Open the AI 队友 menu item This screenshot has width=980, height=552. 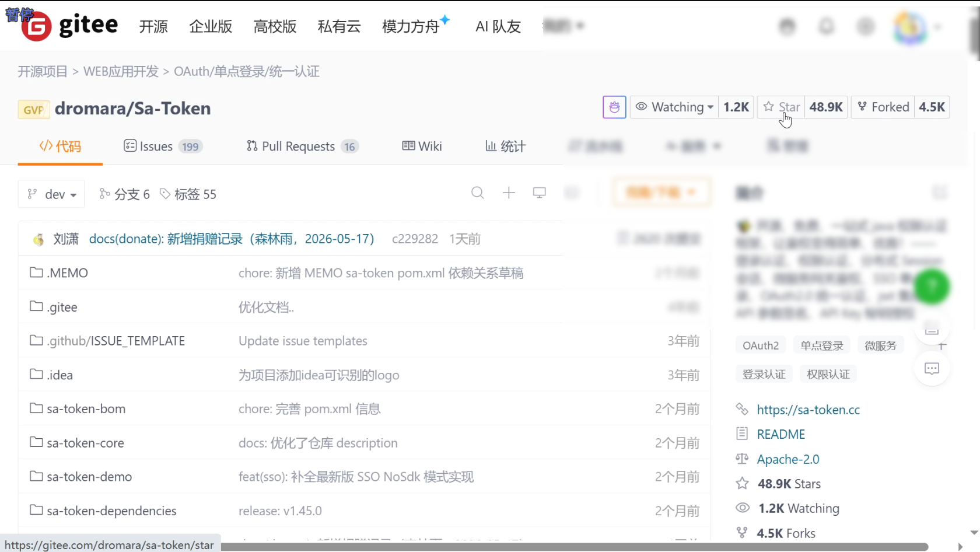[498, 26]
